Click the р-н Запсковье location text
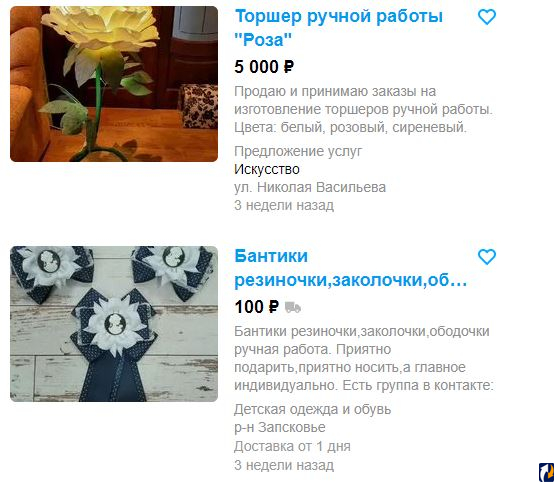This screenshot has height=482, width=554. (280, 427)
